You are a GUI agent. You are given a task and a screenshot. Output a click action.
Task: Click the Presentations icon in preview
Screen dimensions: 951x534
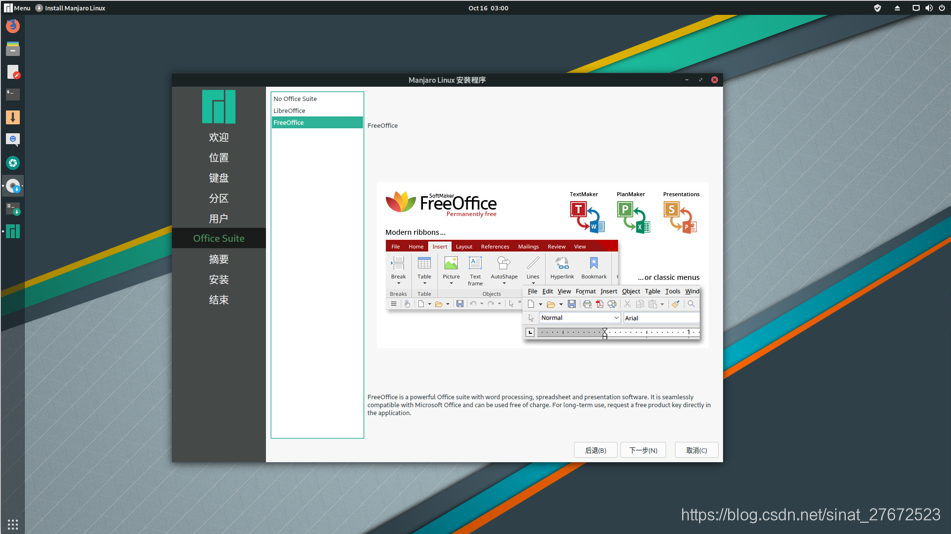click(x=680, y=217)
